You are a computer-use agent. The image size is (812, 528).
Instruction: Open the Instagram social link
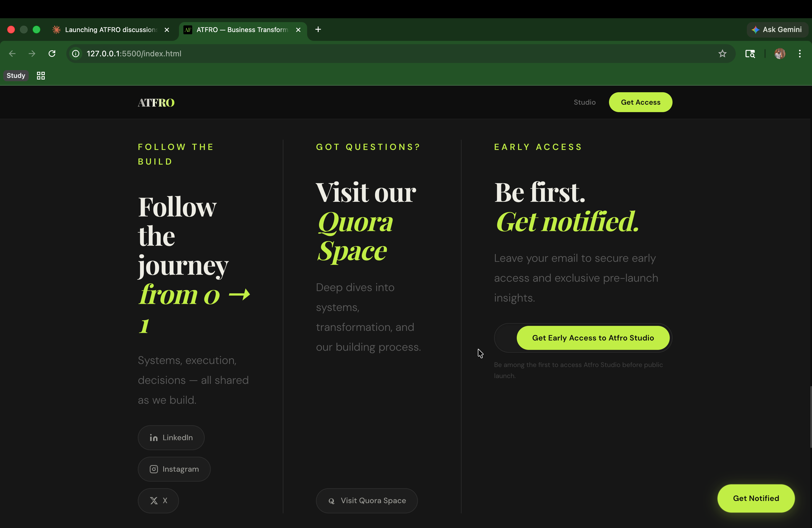pos(174,469)
